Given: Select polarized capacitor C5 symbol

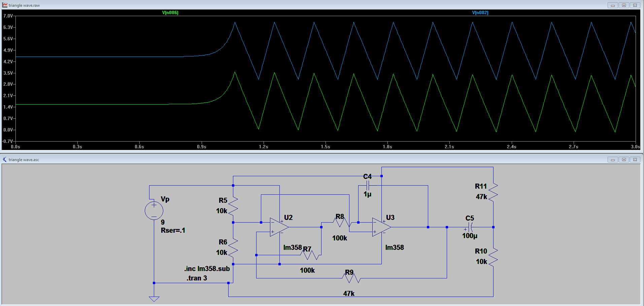Looking at the screenshot, I should [x=471, y=227].
